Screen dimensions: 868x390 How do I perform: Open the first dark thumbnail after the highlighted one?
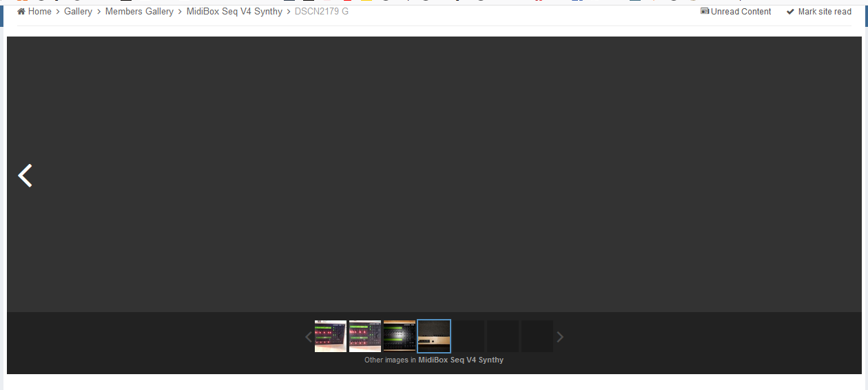(x=468, y=336)
